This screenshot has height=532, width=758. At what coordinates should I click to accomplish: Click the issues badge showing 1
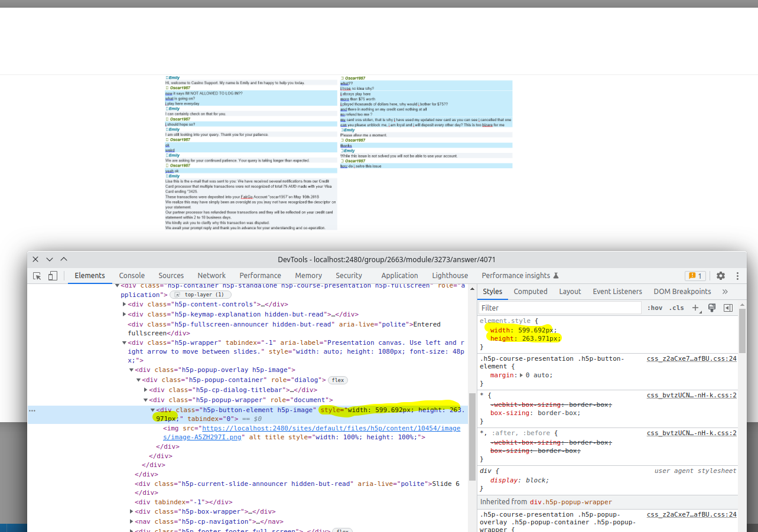tap(695, 276)
